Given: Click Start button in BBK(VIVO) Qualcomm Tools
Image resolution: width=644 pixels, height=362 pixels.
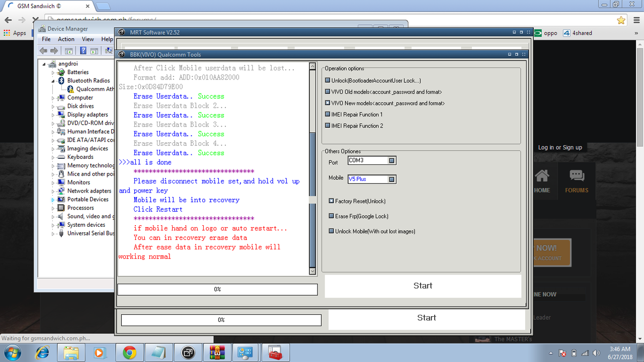Looking at the screenshot, I should click(x=423, y=286).
